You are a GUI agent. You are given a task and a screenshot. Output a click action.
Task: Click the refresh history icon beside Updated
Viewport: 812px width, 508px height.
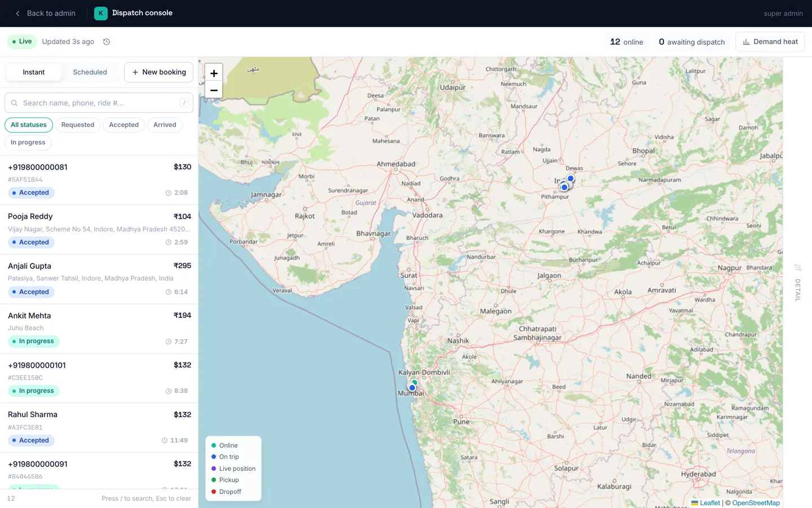point(107,42)
